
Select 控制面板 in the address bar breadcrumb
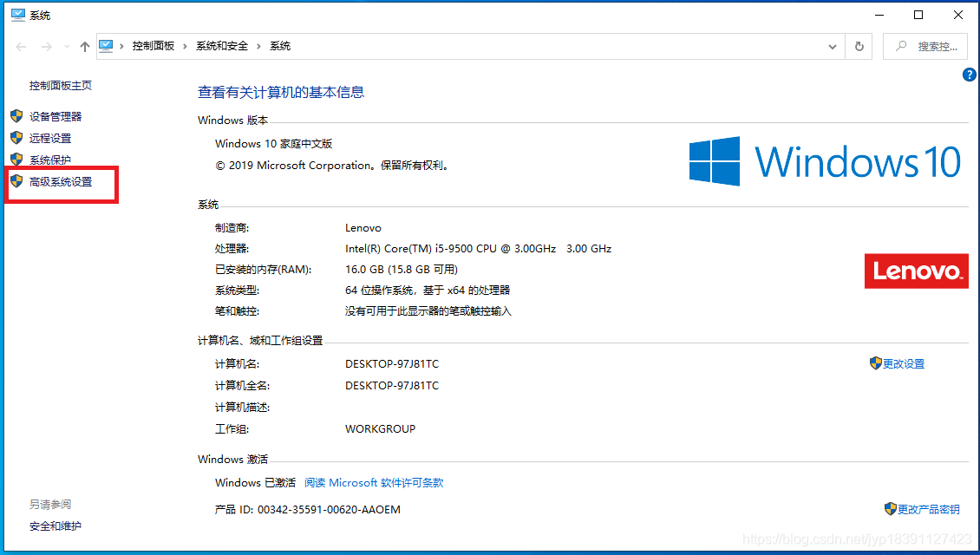[x=154, y=46]
